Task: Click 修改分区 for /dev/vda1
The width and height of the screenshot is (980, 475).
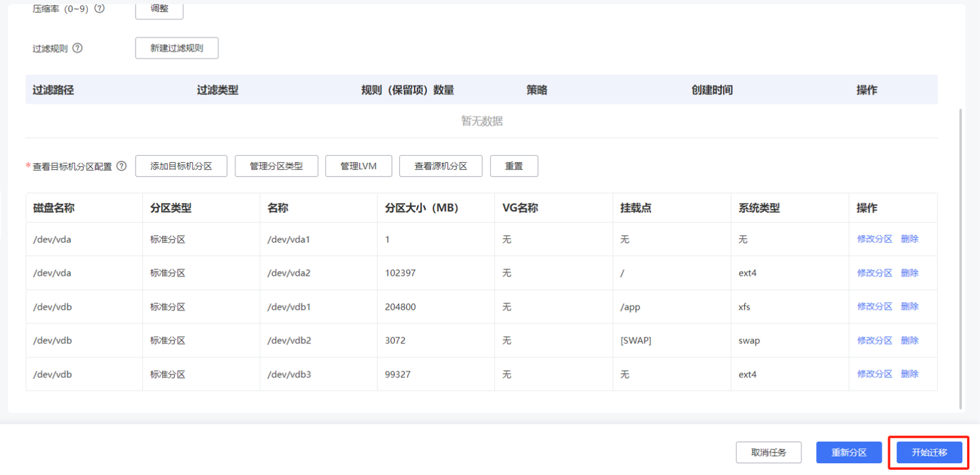Action: [874, 239]
